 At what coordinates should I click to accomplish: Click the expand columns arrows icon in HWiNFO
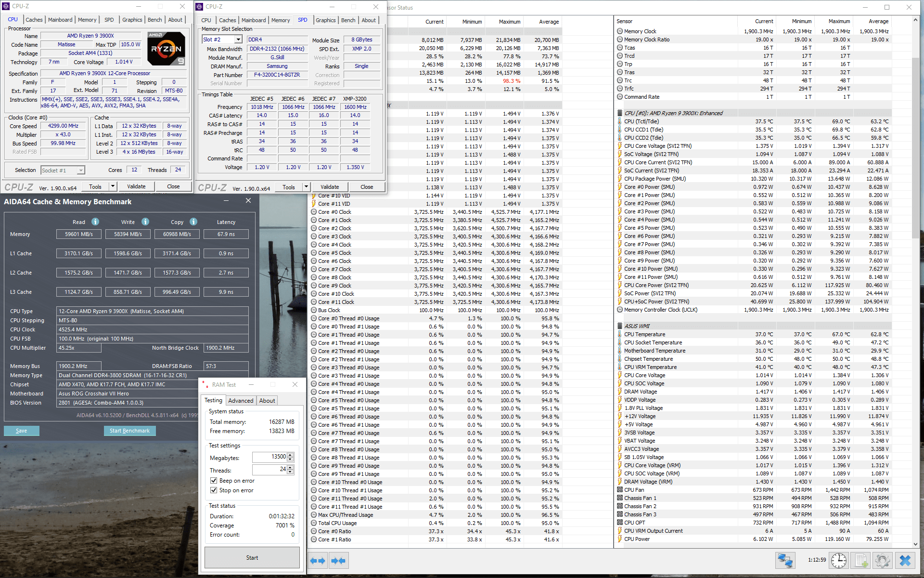pyautogui.click(x=318, y=561)
